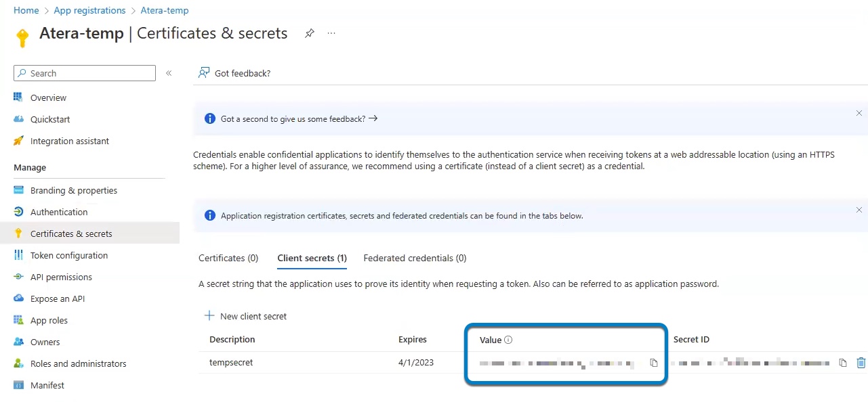
Task: Open the more options ellipsis menu
Action: (x=331, y=33)
